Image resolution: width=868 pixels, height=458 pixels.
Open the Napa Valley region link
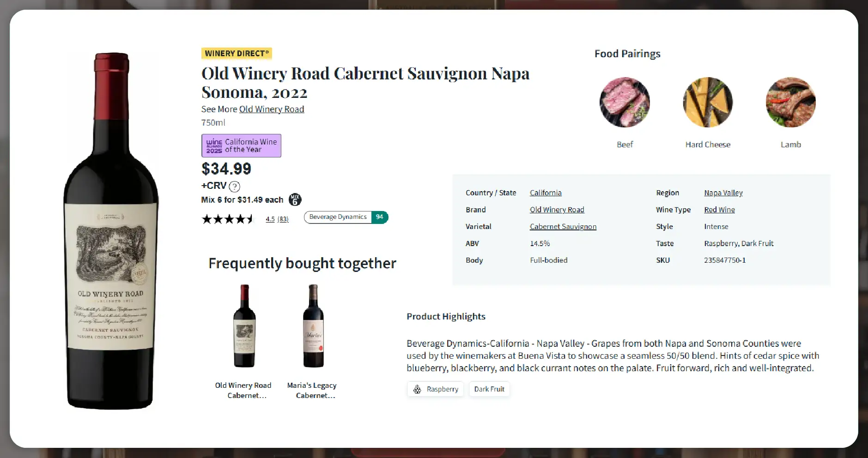click(x=723, y=193)
